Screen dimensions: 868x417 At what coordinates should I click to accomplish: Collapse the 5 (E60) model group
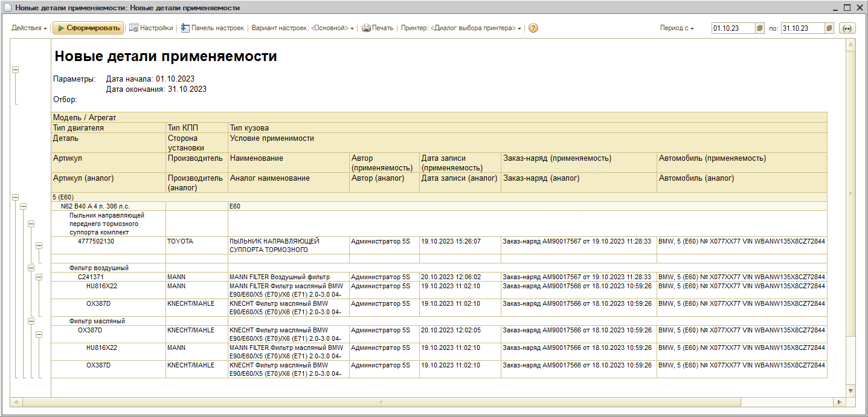click(16, 197)
